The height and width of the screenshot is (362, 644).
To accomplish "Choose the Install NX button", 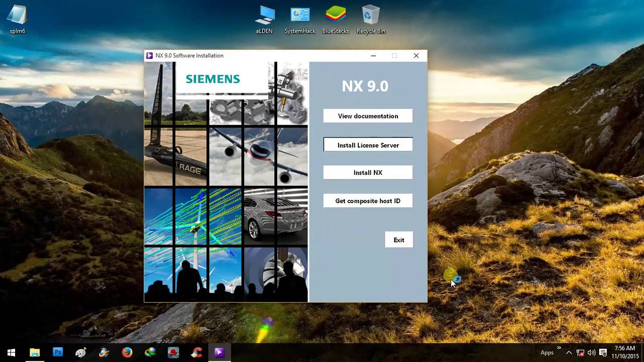I will (368, 172).
